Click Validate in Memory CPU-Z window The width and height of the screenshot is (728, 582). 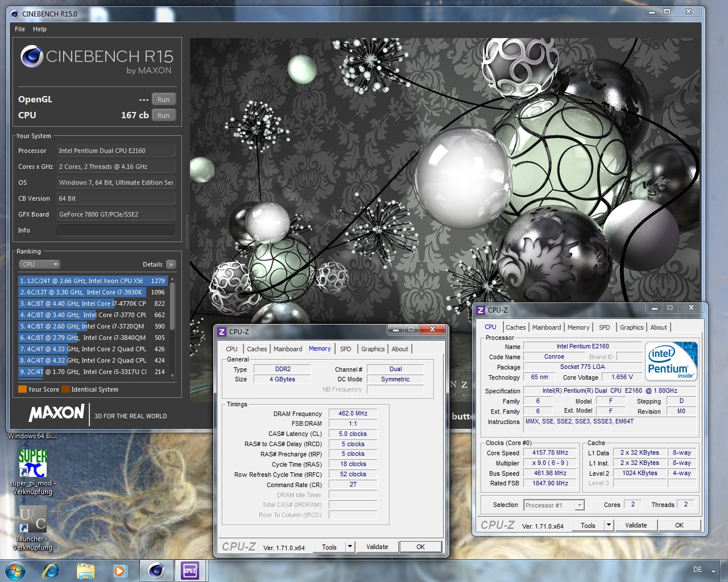(377, 547)
